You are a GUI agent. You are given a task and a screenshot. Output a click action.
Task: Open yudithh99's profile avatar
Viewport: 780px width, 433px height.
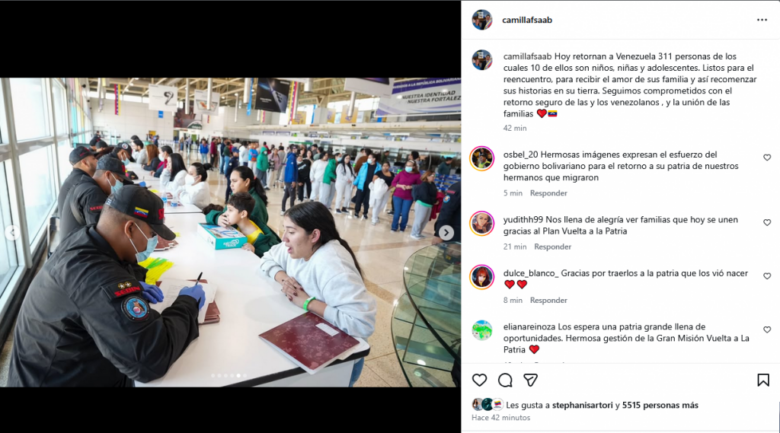482,223
